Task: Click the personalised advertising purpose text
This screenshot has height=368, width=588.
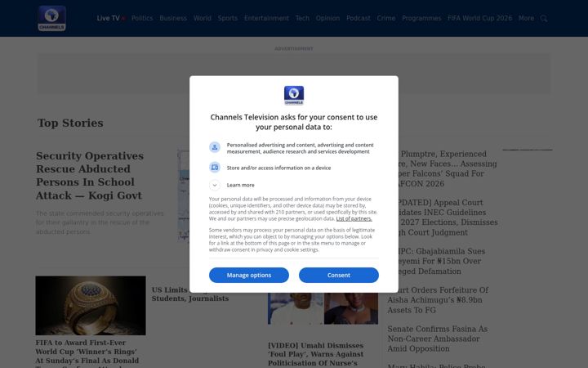Action: [x=300, y=148]
